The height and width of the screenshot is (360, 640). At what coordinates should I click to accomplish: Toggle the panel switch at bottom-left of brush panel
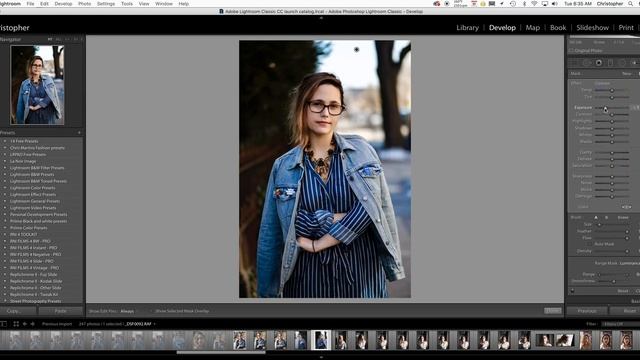coord(572,291)
